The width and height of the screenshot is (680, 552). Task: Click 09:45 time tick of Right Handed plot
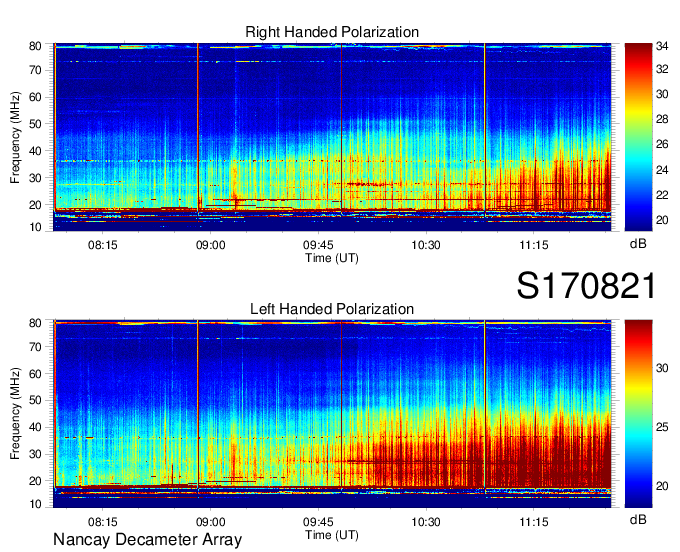pyautogui.click(x=318, y=245)
